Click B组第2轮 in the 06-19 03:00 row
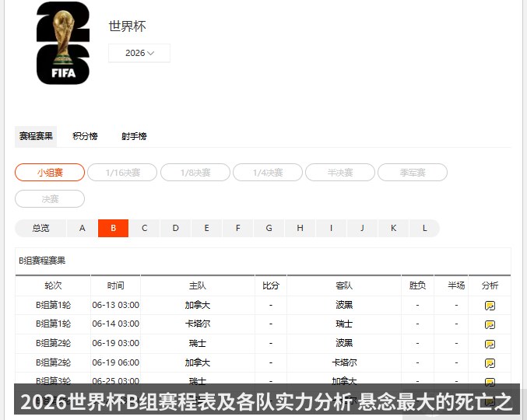 [53, 344]
